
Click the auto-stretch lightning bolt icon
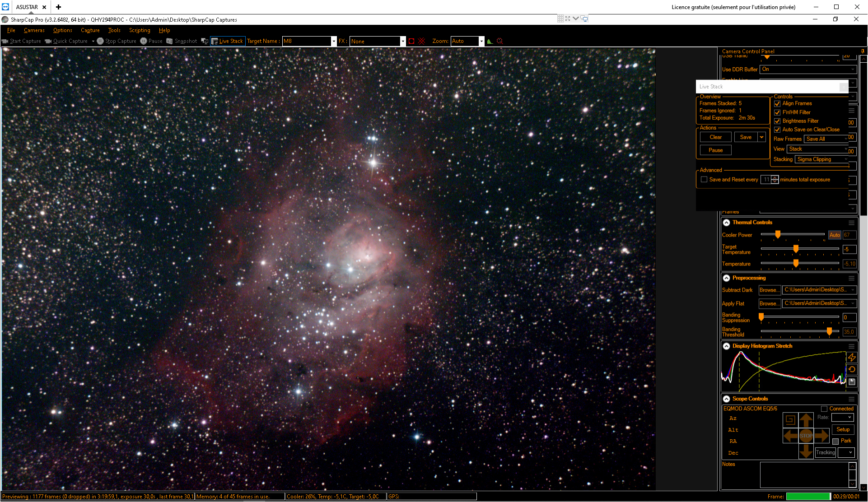852,358
